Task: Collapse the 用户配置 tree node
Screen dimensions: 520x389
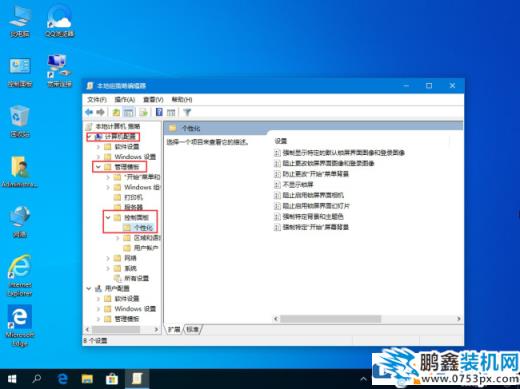Action: [x=89, y=288]
